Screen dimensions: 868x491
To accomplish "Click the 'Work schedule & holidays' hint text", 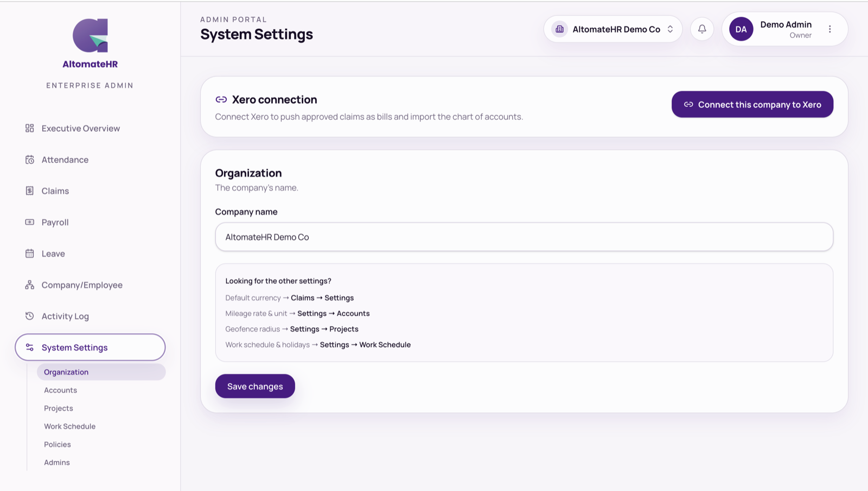I will (x=267, y=345).
